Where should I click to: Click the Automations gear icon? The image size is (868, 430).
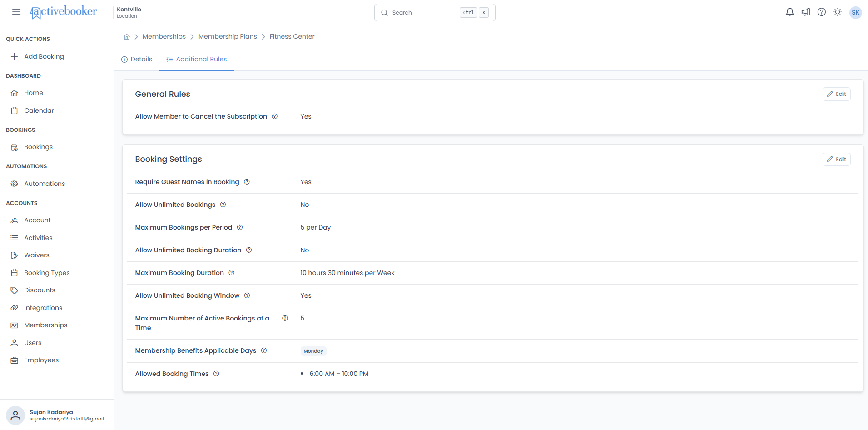[15, 184]
